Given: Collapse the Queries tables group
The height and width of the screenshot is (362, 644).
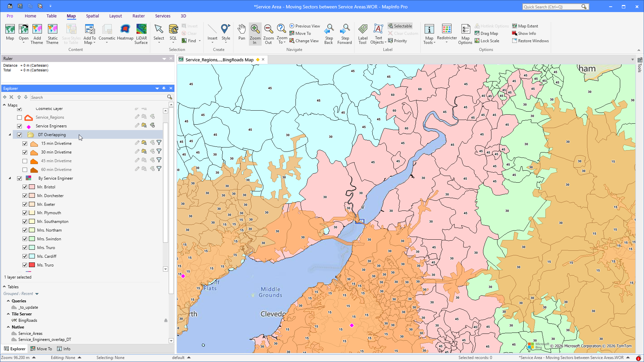Looking at the screenshot, I should click(8, 301).
